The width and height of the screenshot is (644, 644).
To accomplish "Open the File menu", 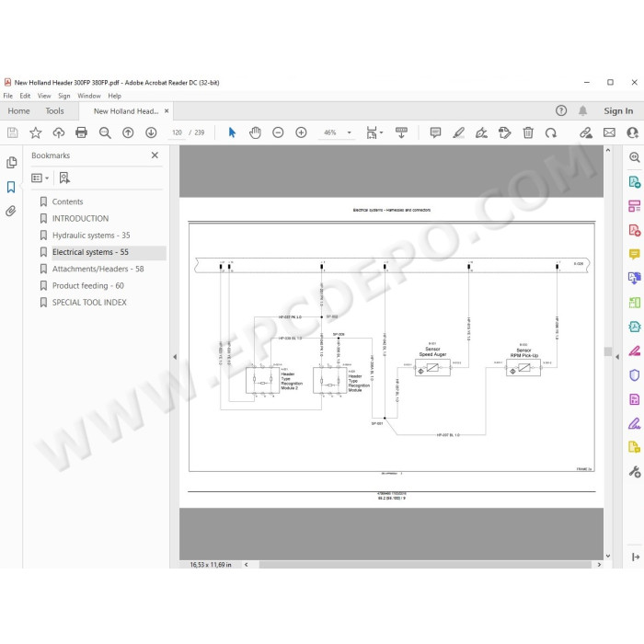I will 7,96.
